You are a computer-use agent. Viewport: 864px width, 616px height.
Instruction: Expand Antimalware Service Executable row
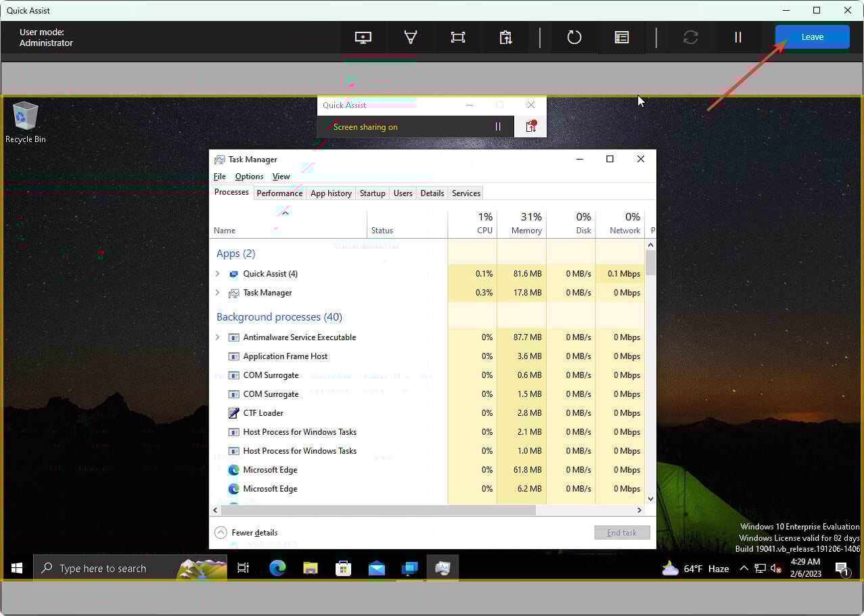217,337
